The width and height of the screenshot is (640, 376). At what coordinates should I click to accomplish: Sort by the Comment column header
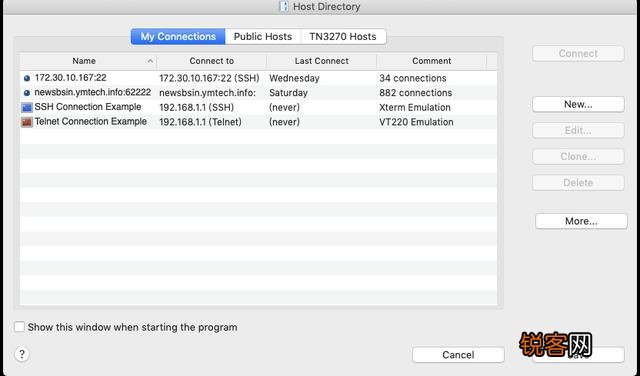pyautogui.click(x=431, y=61)
